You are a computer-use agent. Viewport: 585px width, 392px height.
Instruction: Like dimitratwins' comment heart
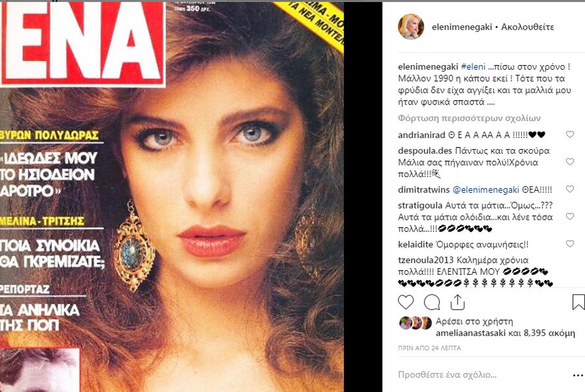point(570,189)
